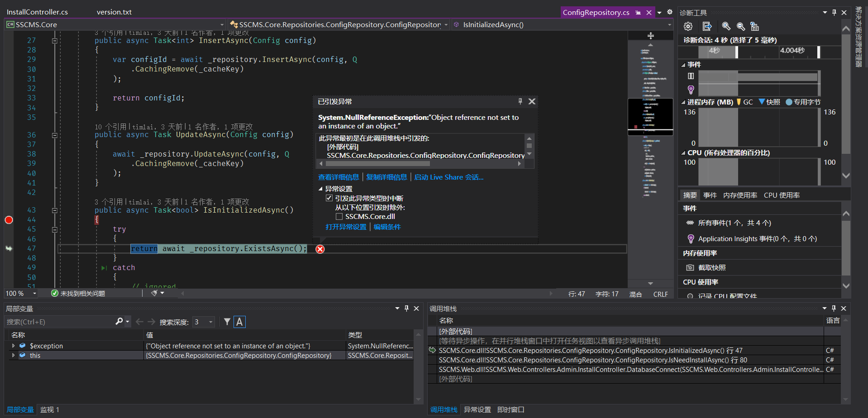Open the 即时窗口 tab
The height and width of the screenshot is (418, 868).
tap(510, 409)
